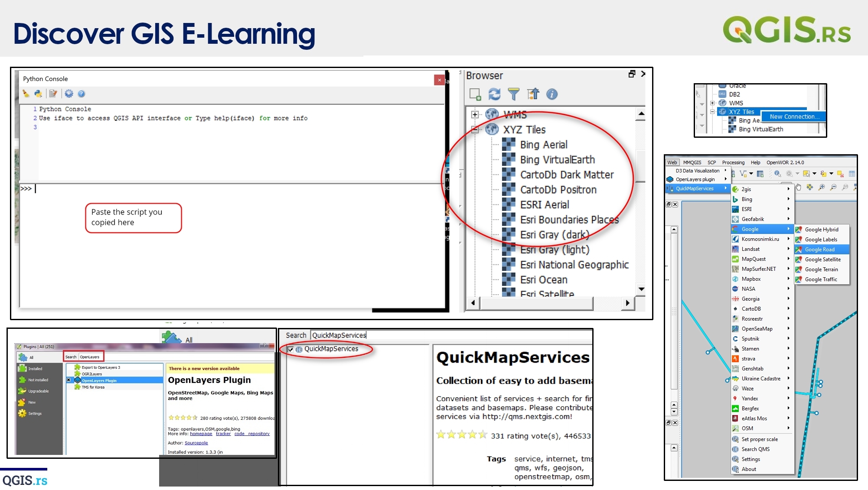Viewport: 868px width, 490px height.
Task: Click the Pan Map to Selection icon
Action: tap(810, 187)
